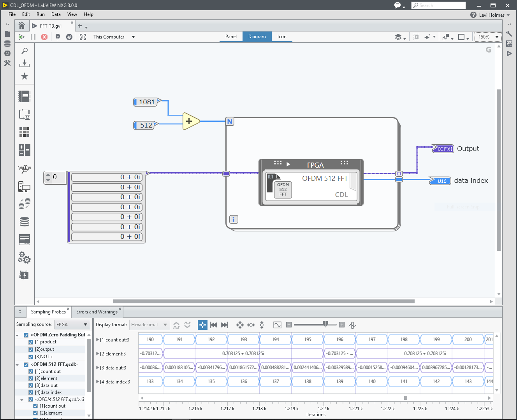
Task: Switch to Errors and Warnings tab
Action: (97, 312)
